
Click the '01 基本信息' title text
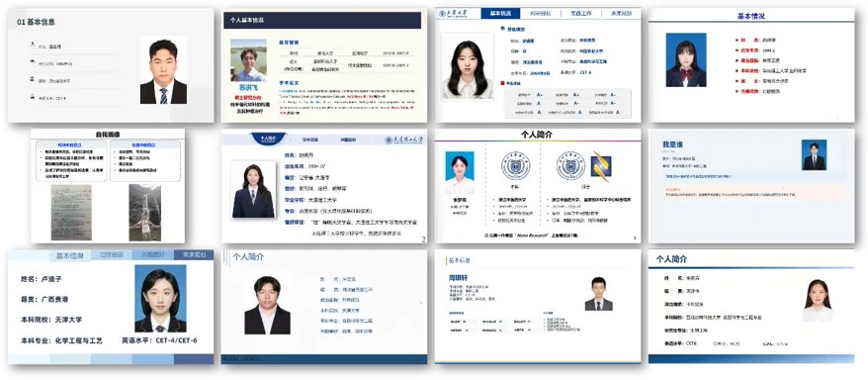click(36, 23)
